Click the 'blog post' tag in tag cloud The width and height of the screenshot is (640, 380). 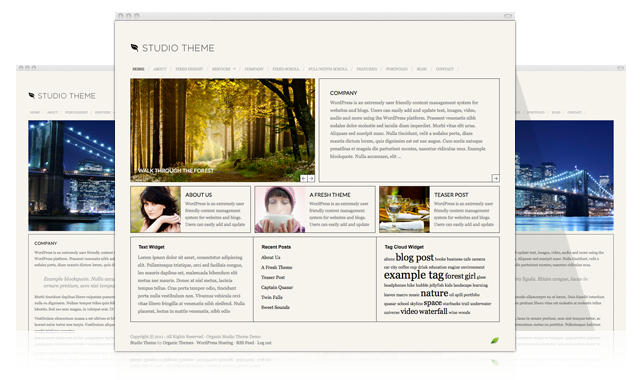click(x=414, y=258)
